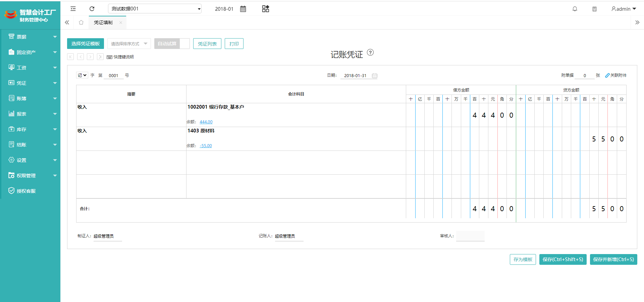Image resolution: width=644 pixels, height=302 pixels.
Task: Go to the previous voucher
Action: coord(80,57)
